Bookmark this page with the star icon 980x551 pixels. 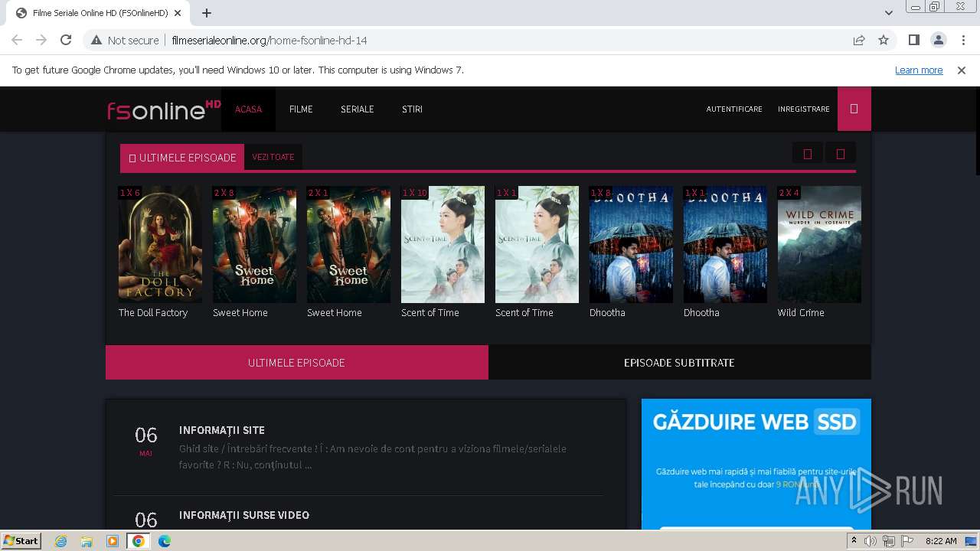point(884,40)
